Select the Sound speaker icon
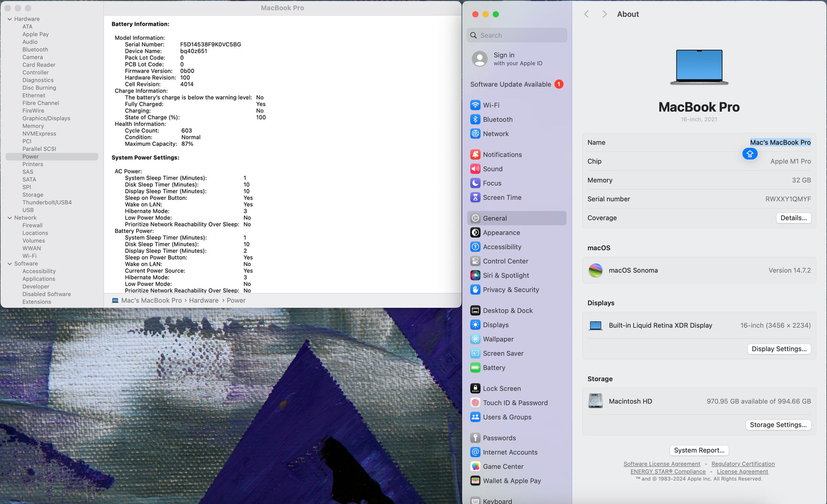The image size is (827, 504). point(475,169)
